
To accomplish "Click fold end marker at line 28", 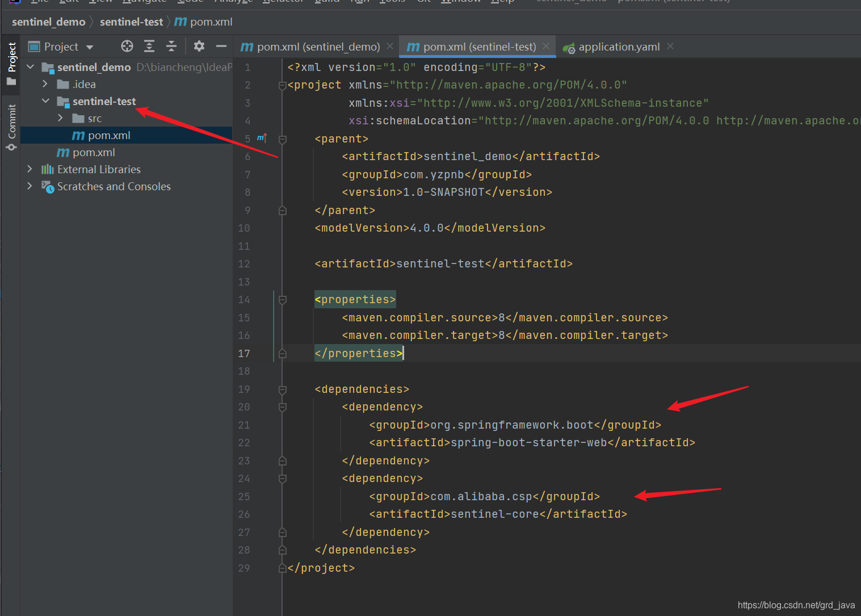I will (282, 550).
